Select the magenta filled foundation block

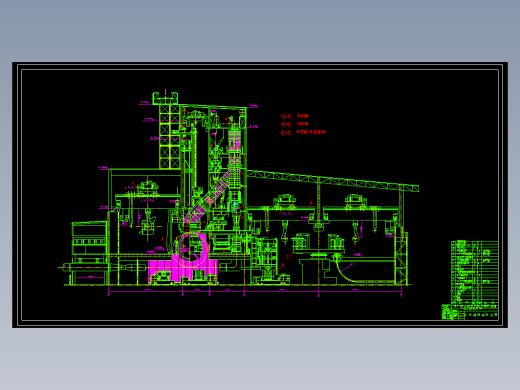pyautogui.click(x=183, y=271)
